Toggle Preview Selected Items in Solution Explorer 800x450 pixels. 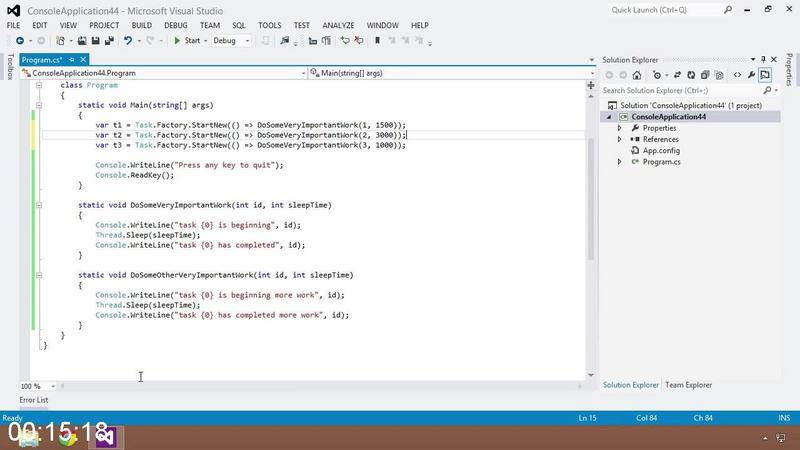(x=765, y=76)
